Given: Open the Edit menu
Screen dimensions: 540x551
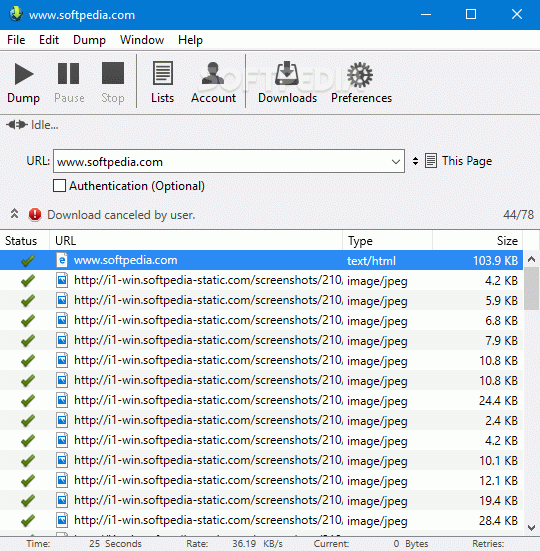Looking at the screenshot, I should point(49,40).
